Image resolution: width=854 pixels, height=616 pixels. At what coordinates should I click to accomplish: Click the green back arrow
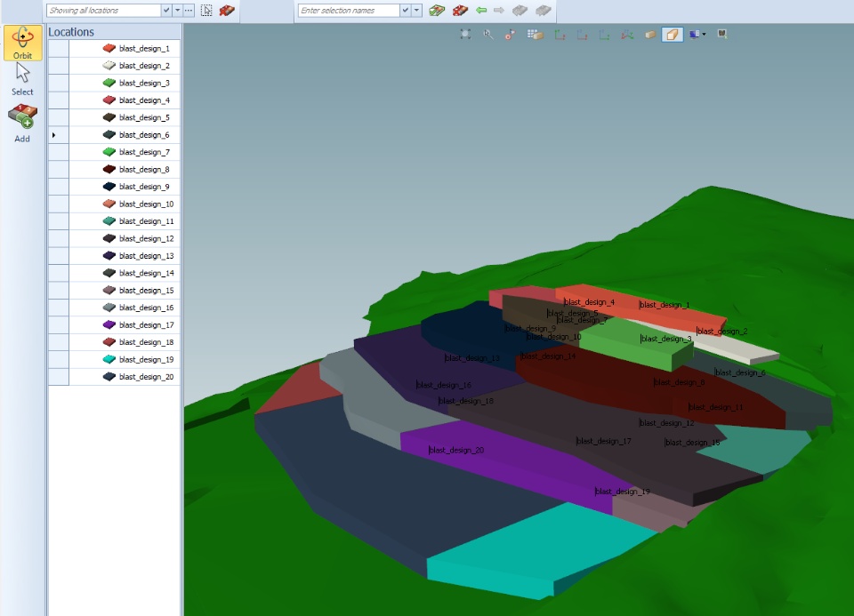point(481,11)
